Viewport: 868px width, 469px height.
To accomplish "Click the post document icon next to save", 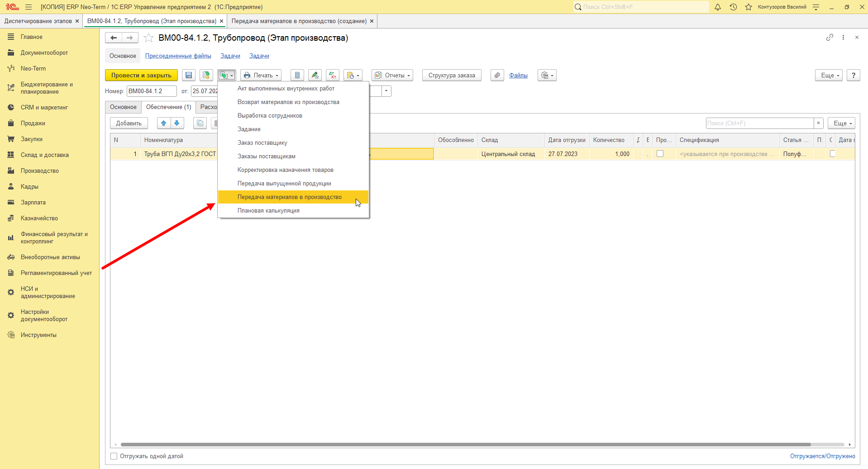I will click(206, 75).
